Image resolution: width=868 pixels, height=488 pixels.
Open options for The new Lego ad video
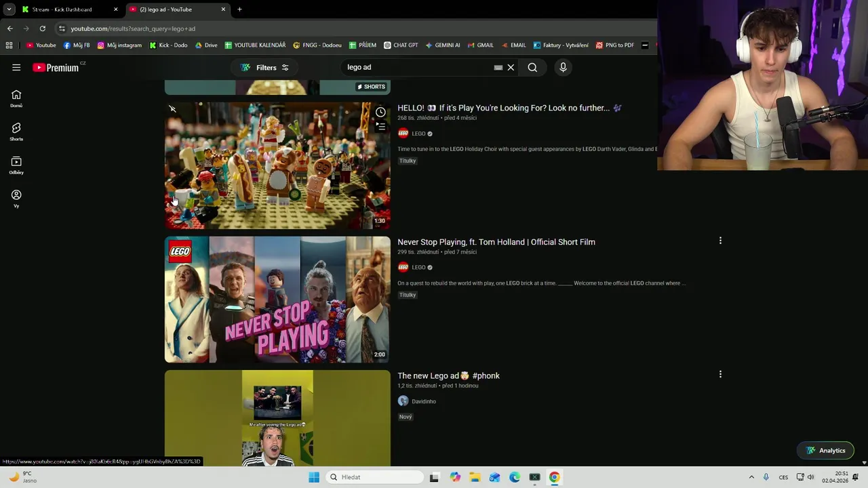click(x=720, y=374)
